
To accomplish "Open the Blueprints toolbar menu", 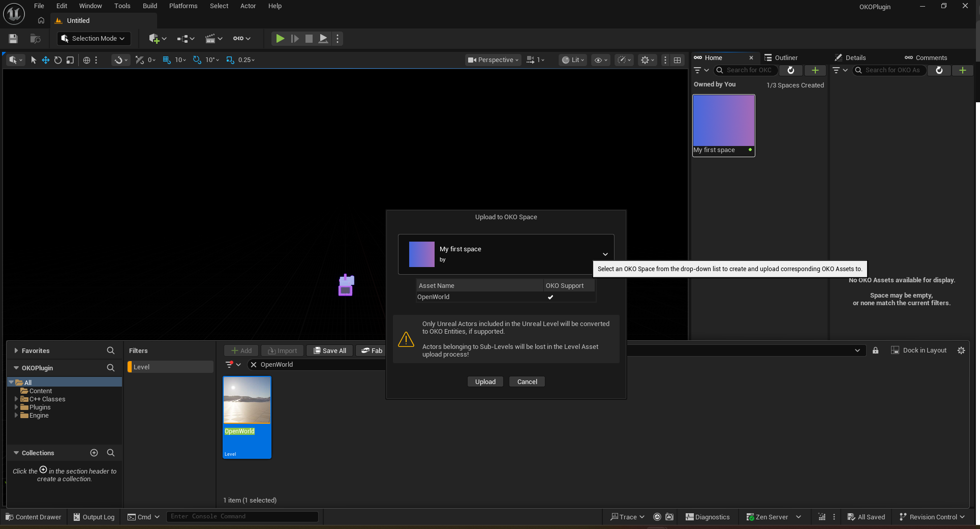I will point(186,39).
